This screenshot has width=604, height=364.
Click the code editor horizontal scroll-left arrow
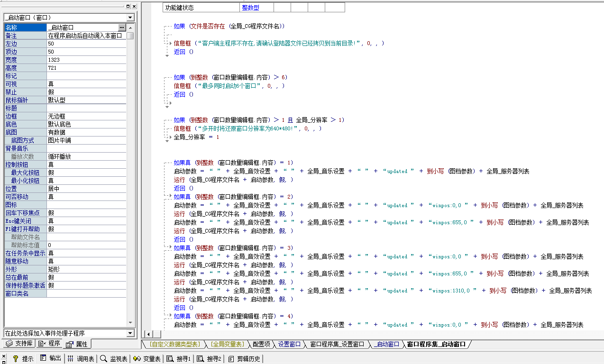pyautogui.click(x=148, y=334)
